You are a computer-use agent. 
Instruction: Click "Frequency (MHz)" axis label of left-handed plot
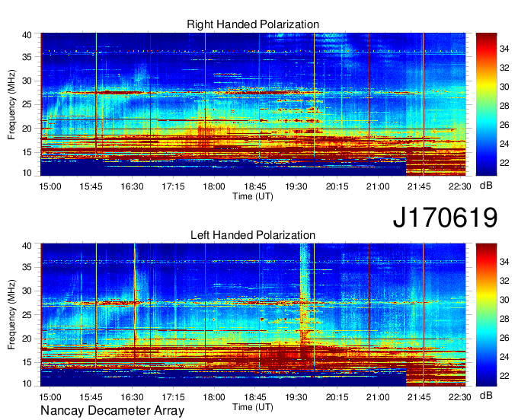click(x=11, y=315)
